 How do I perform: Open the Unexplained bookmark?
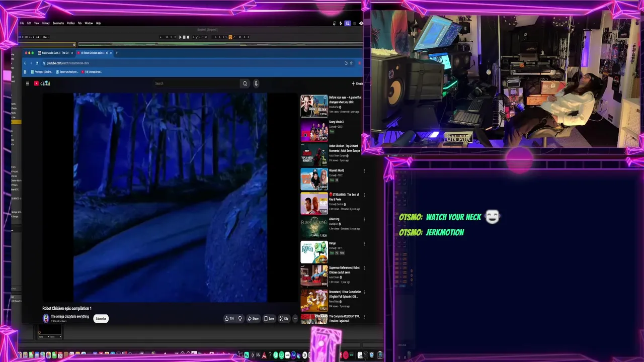(92, 72)
